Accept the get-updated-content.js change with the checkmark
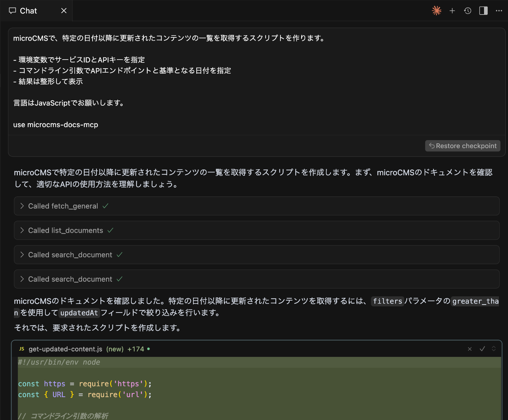Screen dimensions: 508x420 482,349
